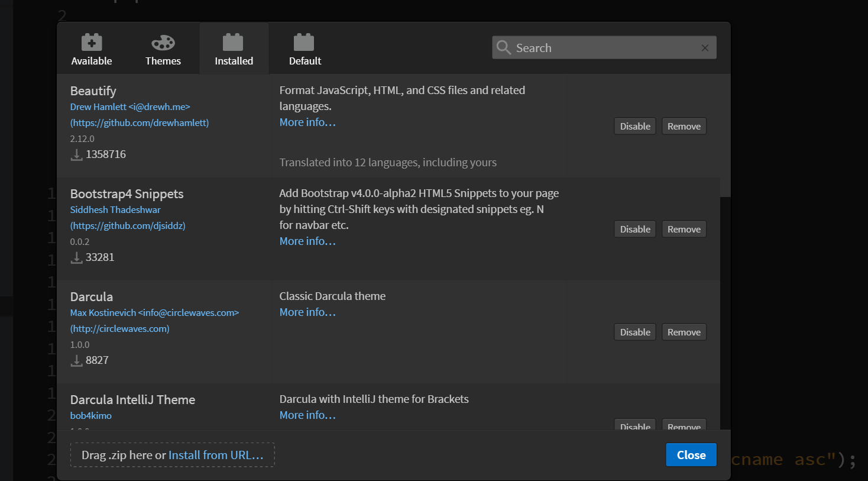The height and width of the screenshot is (481, 868).
Task: Remove the Darcula extension
Action: pos(684,332)
